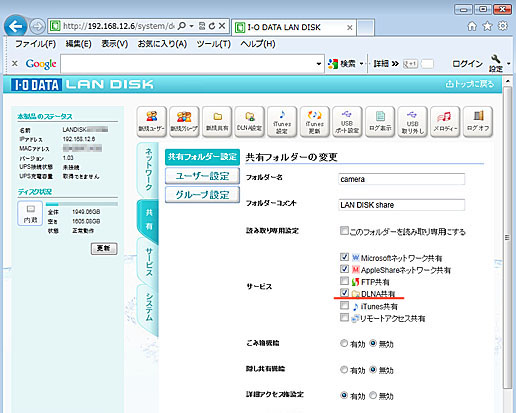Open the 新規グループ (new group) icon
The image size is (516, 413).
tap(184, 122)
